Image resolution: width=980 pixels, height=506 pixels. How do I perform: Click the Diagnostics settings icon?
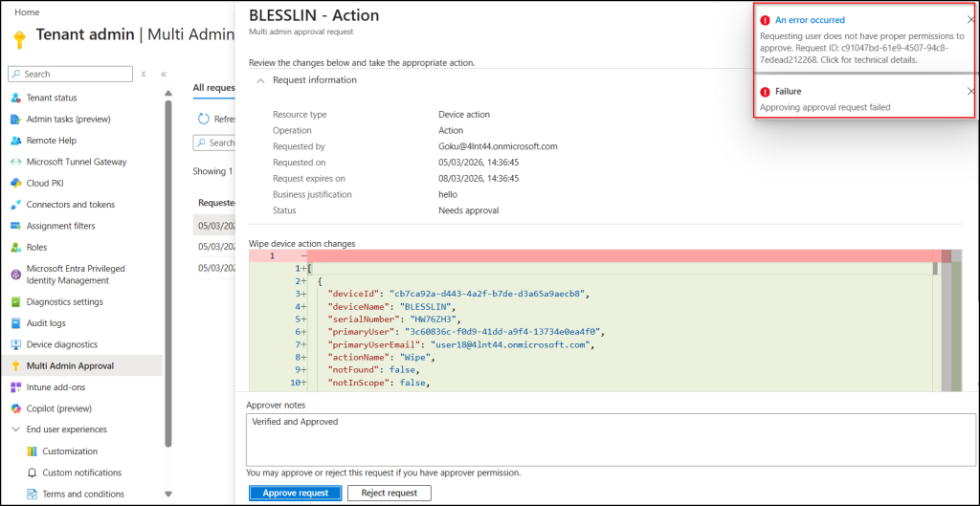(16, 301)
